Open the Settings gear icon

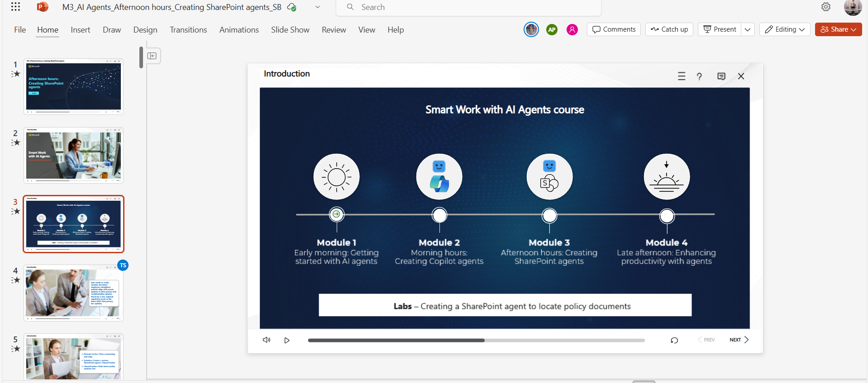[x=826, y=7]
